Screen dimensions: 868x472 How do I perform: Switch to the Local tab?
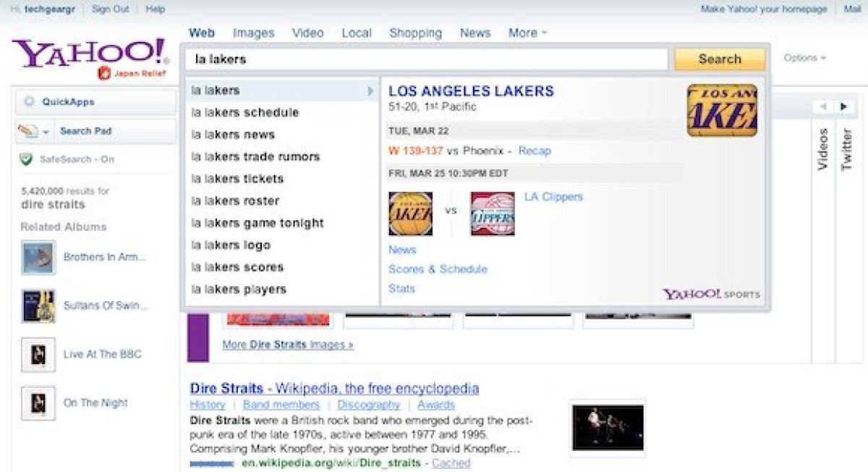[357, 33]
